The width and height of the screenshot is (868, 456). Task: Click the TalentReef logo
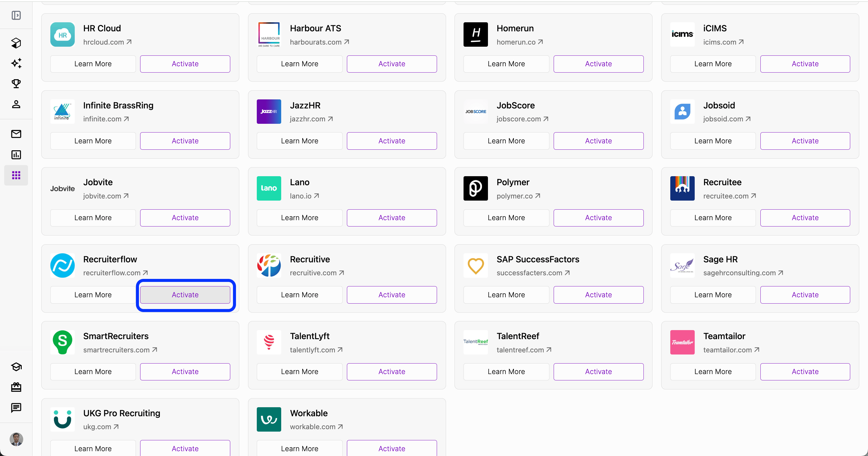click(476, 342)
